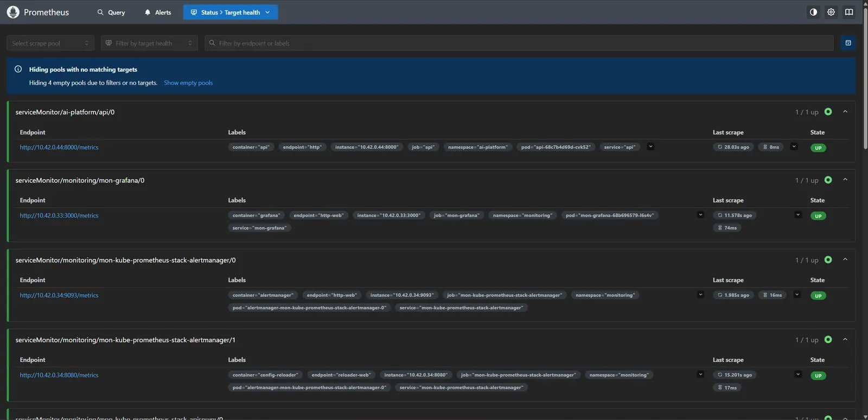Click the endpoint="reloader-web" label chip
Image resolution: width=868 pixels, height=420 pixels.
pos(341,375)
